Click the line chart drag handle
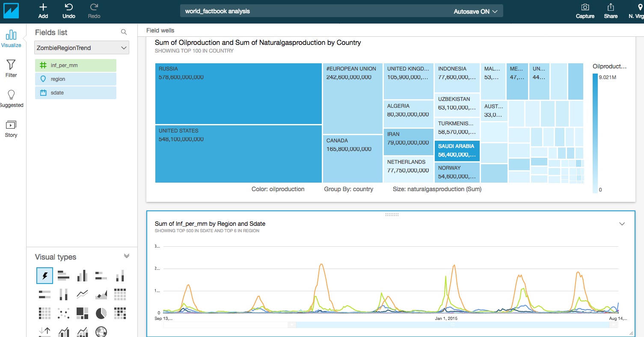The height and width of the screenshot is (337, 644). tap(392, 214)
